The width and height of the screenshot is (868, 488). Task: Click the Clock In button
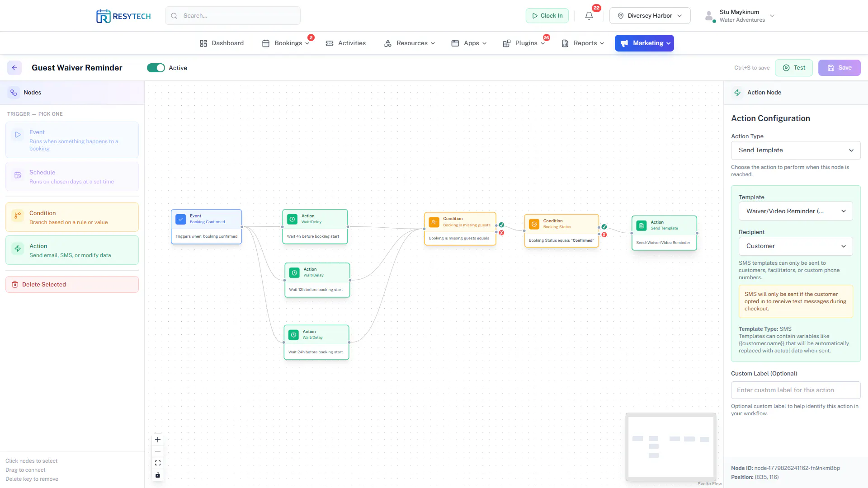pos(547,16)
